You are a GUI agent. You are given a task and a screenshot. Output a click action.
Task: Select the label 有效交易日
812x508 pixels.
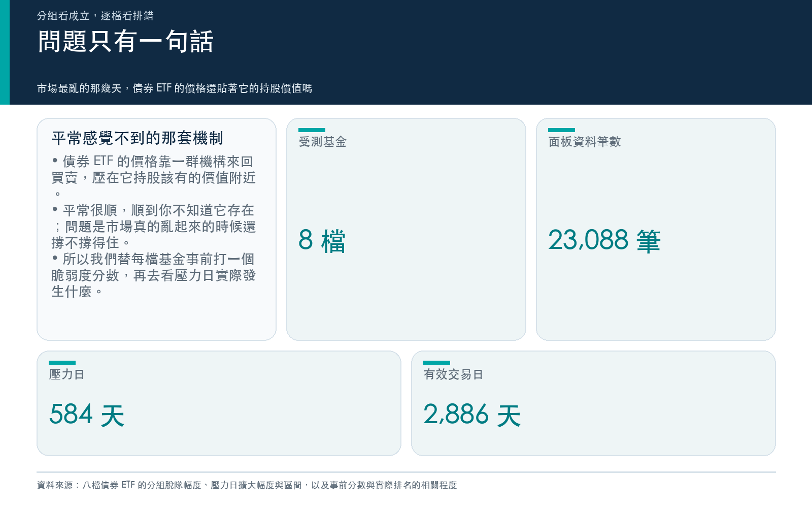coord(453,374)
